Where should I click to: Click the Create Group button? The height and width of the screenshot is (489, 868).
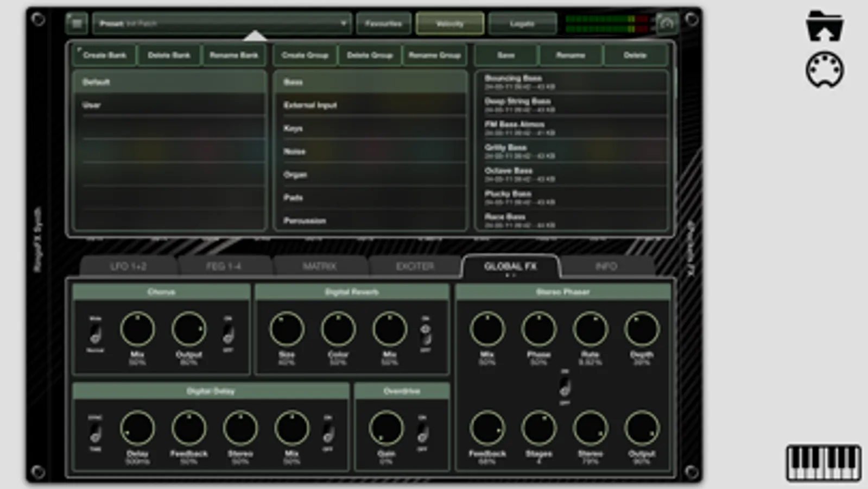coord(305,55)
